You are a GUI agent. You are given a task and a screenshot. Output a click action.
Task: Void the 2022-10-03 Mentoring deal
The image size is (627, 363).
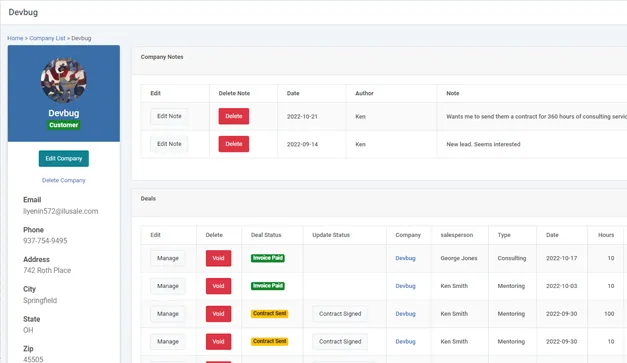218,286
